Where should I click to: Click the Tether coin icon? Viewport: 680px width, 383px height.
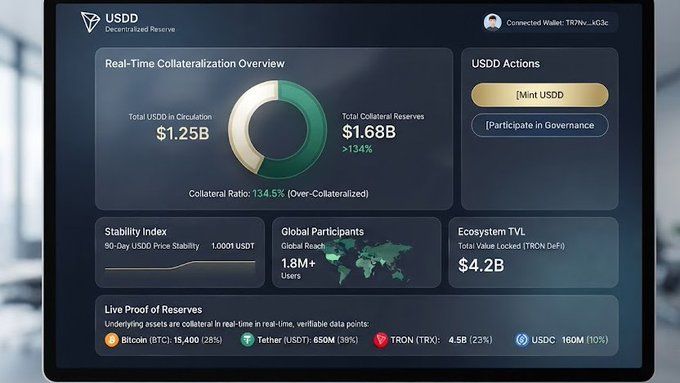(247, 340)
